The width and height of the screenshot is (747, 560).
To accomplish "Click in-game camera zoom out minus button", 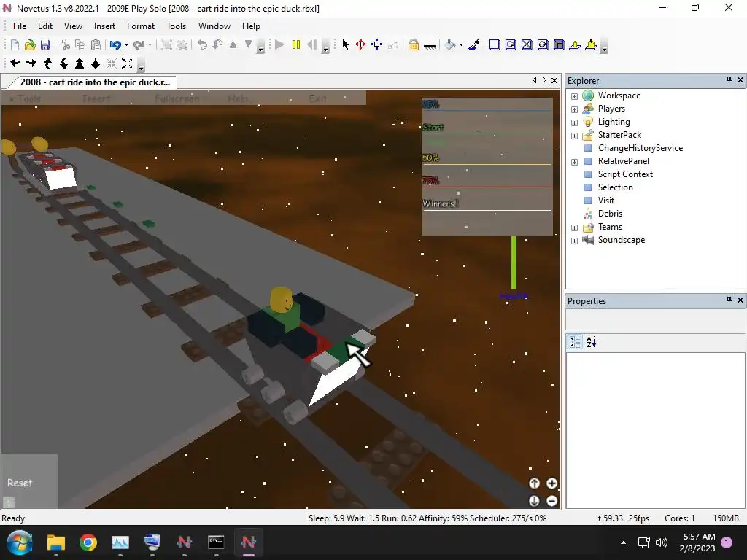I will tap(551, 501).
